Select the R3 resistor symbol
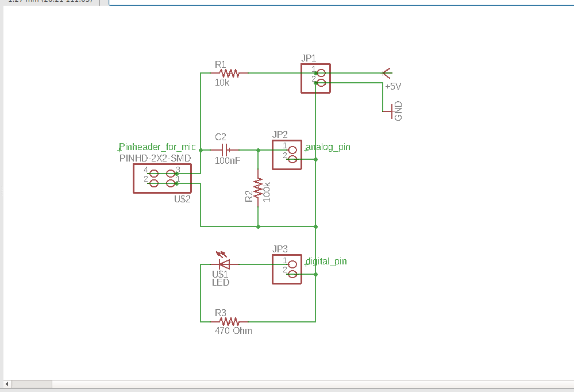Screen dimensions: 574x392 click(229, 322)
